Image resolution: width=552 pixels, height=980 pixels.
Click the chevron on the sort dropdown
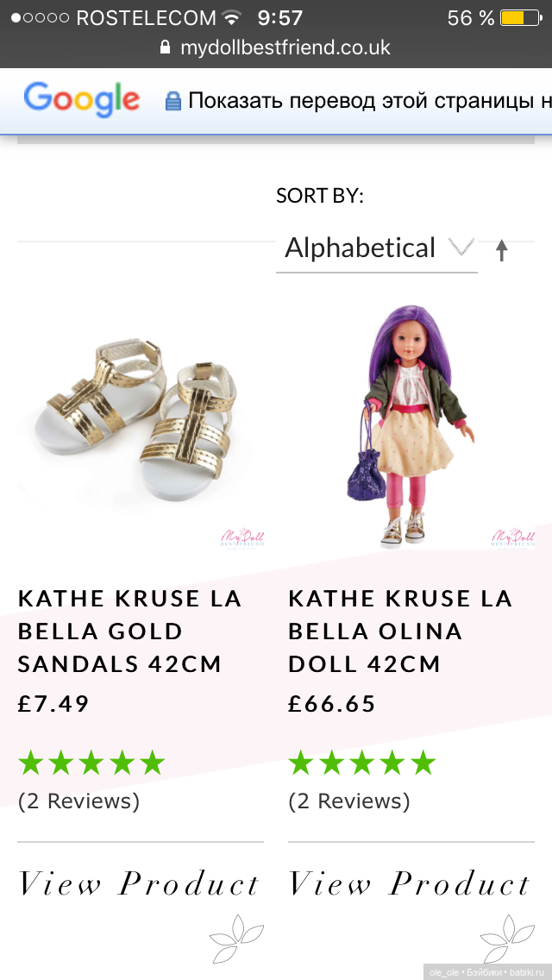462,248
